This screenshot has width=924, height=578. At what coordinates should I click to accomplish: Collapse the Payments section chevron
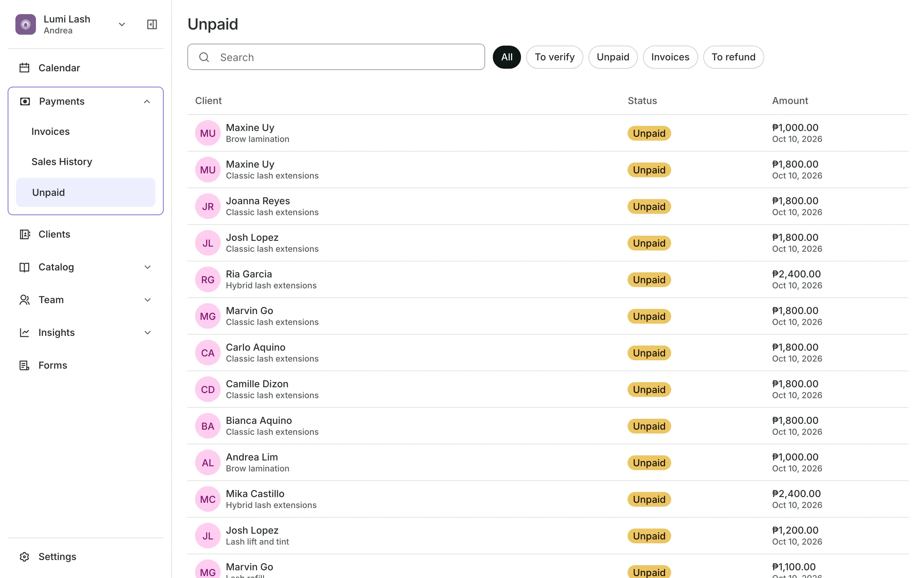point(147,101)
